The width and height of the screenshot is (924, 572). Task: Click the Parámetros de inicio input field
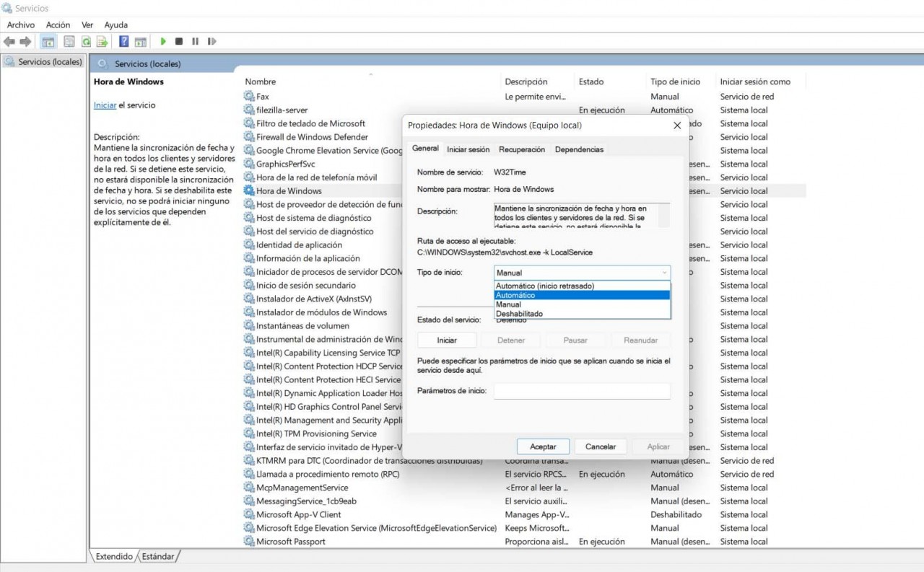tap(582, 391)
